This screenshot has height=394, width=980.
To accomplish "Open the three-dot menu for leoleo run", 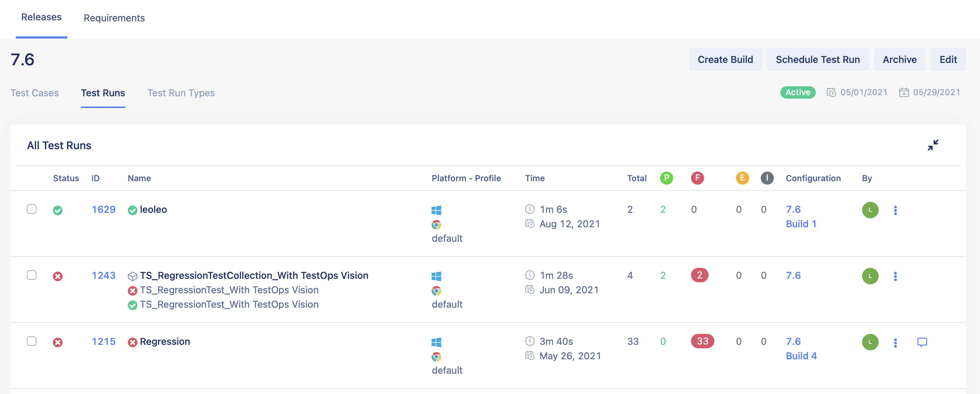I will point(895,210).
